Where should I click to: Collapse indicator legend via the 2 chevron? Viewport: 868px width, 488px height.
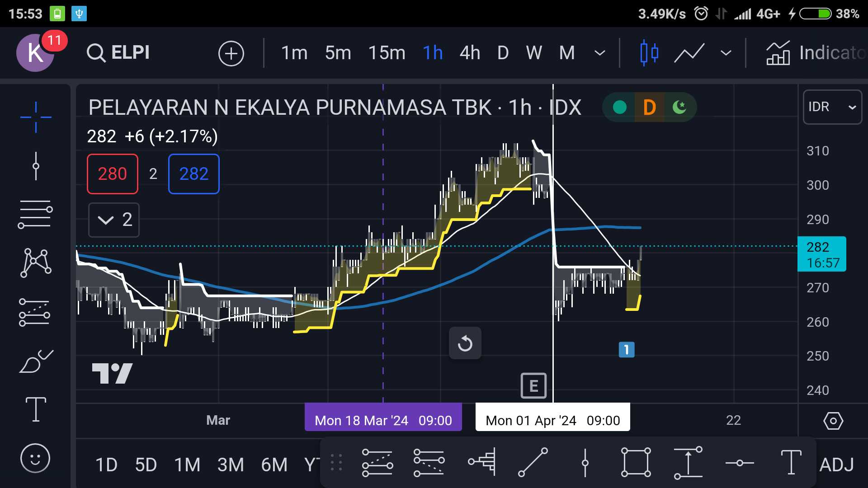tap(113, 220)
